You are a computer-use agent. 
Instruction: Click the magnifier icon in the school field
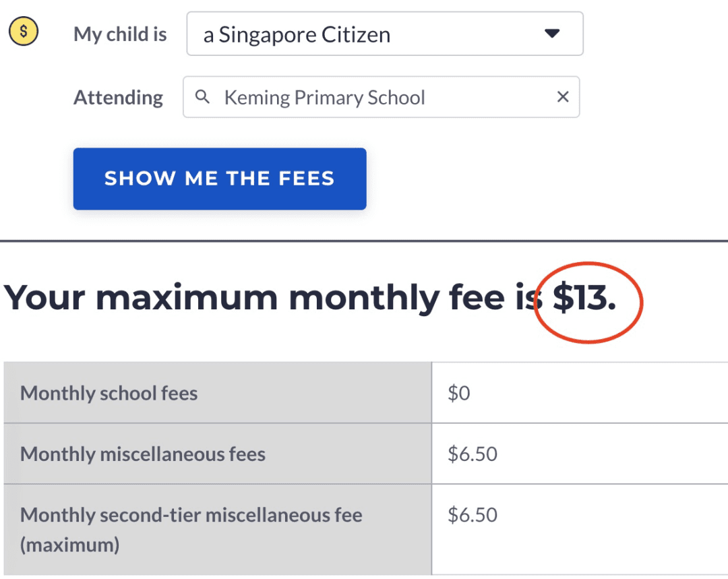pos(202,97)
